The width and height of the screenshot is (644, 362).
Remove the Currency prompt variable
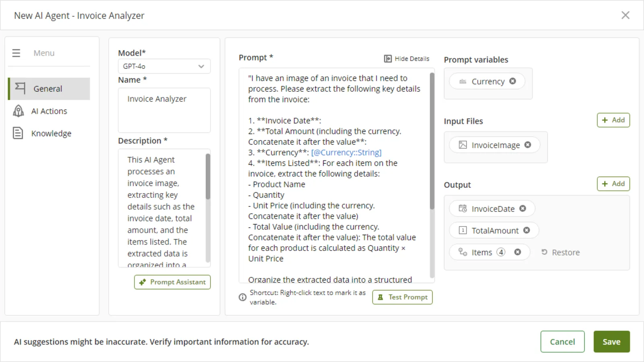tap(512, 81)
